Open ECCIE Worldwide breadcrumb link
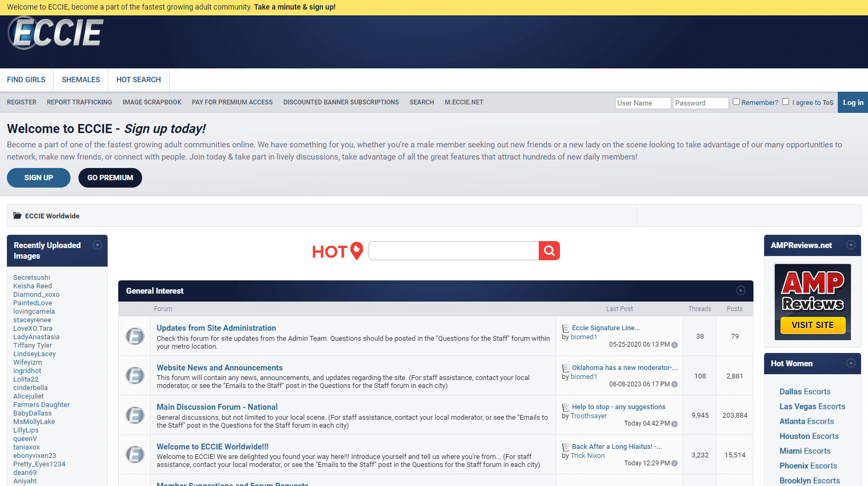Screen dimensions: 868x486 [52, 216]
